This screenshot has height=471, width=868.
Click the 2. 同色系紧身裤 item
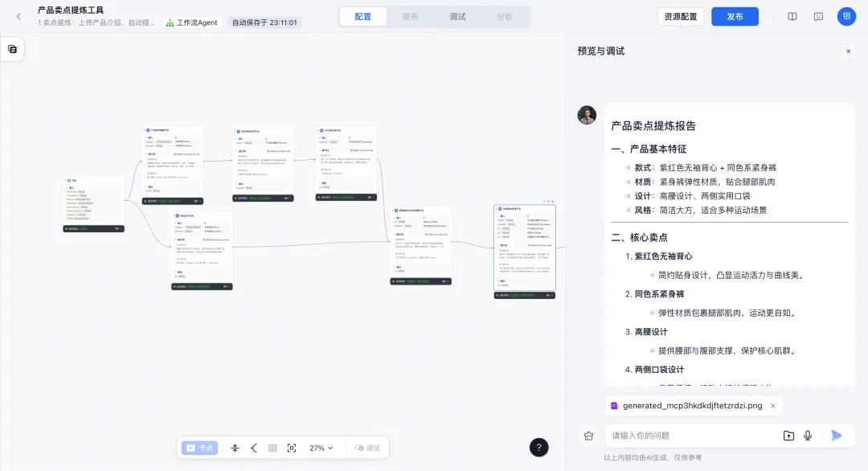click(655, 294)
